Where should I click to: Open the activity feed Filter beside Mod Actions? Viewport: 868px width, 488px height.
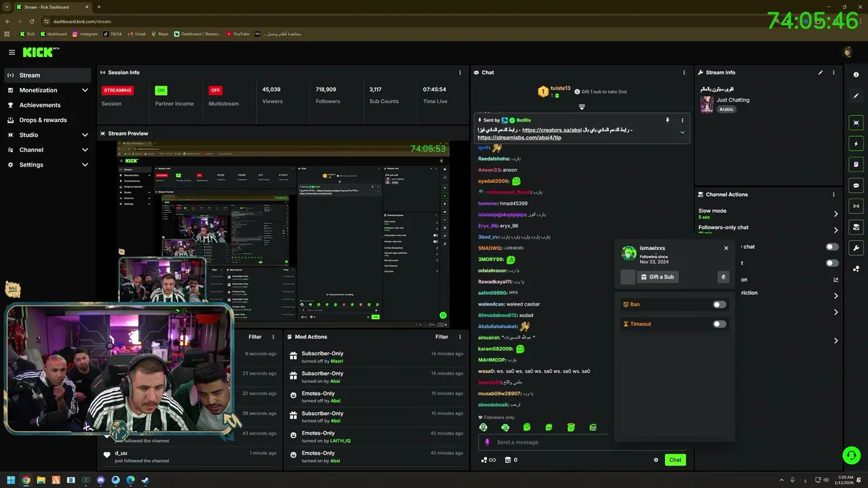coord(255,337)
